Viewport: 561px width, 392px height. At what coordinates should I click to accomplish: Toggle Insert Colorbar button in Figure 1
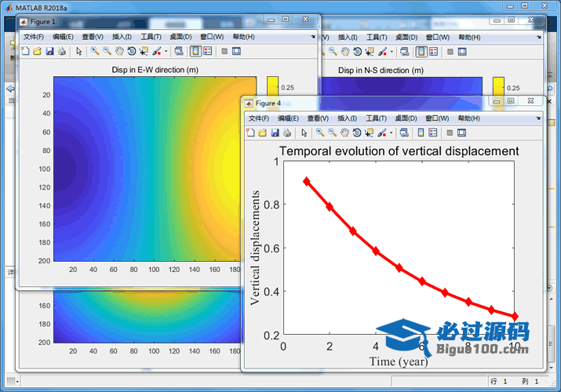(x=195, y=52)
